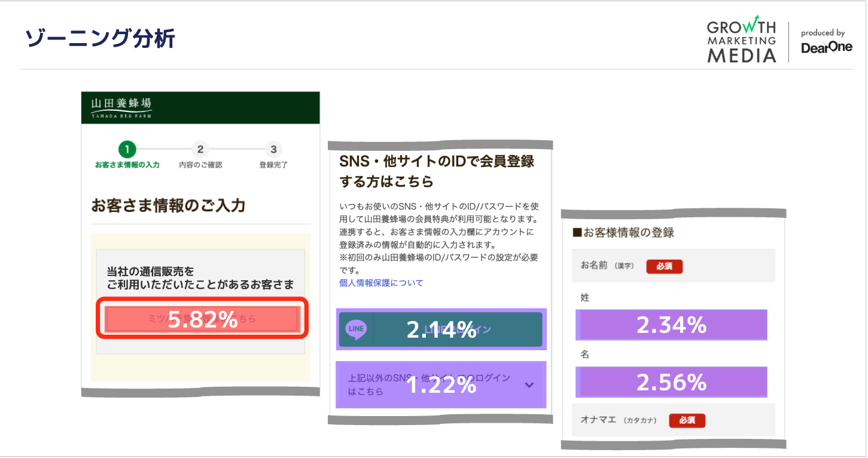Click step 2 circle 内容のご確認
Image resolution: width=868 pixels, height=458 pixels.
[x=200, y=150]
